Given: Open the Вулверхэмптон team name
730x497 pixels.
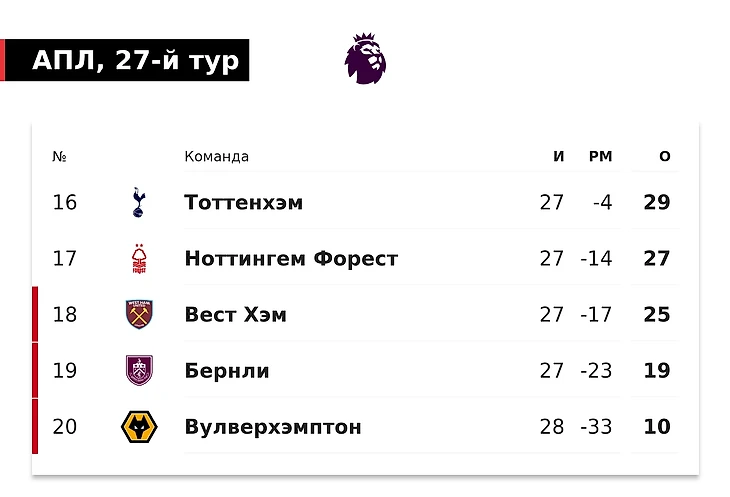Looking at the screenshot, I should pyautogui.click(x=273, y=427).
